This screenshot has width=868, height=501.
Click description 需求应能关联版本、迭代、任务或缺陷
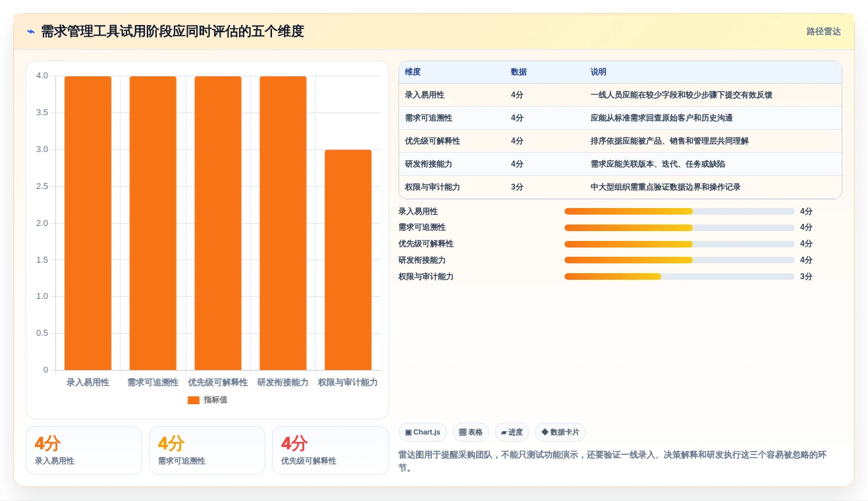coord(658,164)
